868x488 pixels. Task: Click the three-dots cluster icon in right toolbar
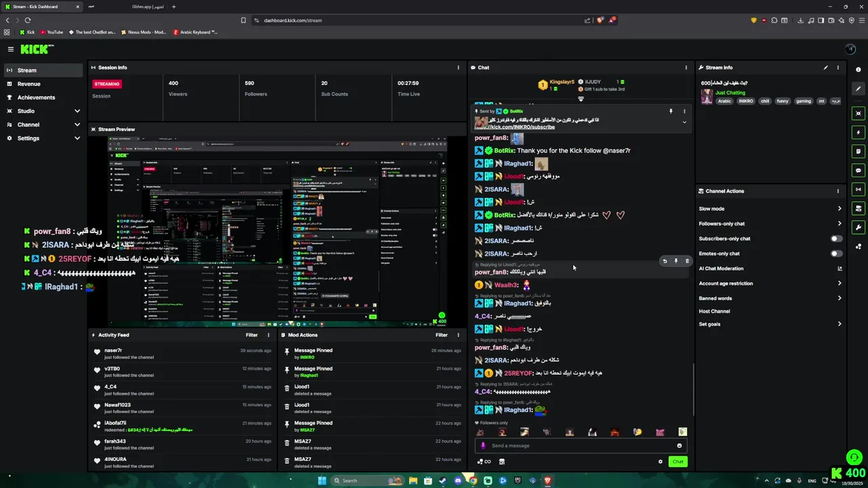click(x=859, y=246)
